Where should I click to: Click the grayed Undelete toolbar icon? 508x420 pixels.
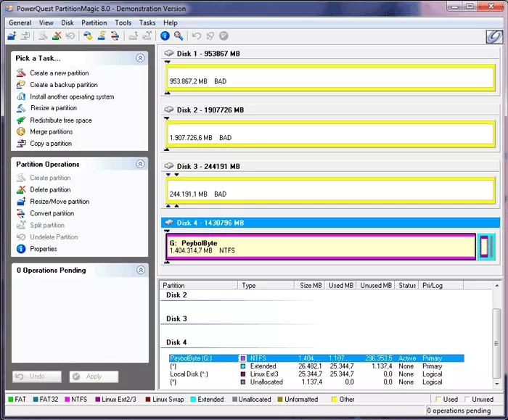pyautogui.click(x=70, y=36)
